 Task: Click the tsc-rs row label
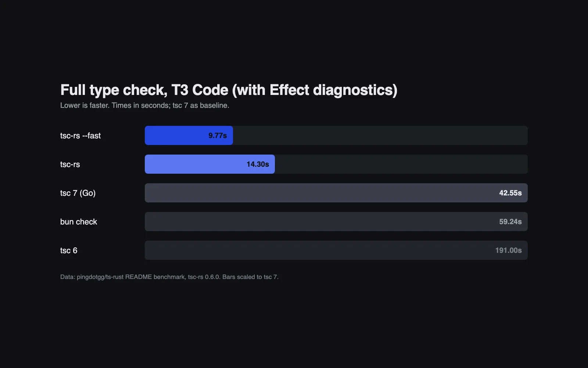point(70,164)
